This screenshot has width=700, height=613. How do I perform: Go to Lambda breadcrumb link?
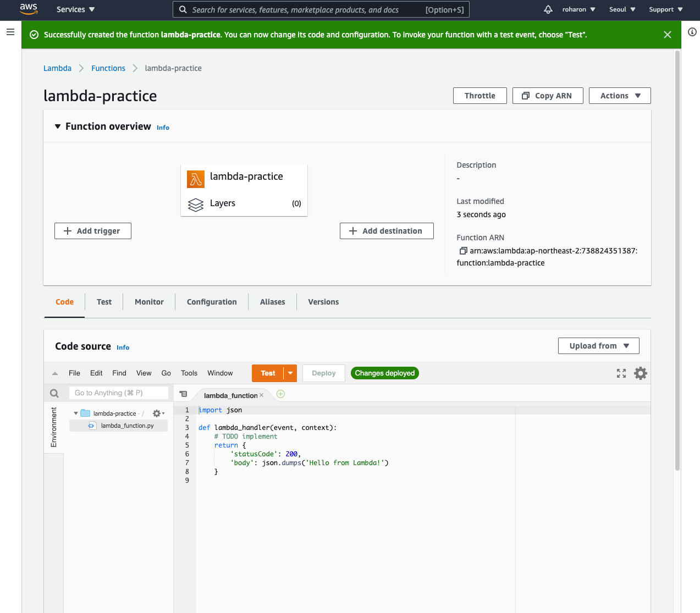tap(57, 68)
